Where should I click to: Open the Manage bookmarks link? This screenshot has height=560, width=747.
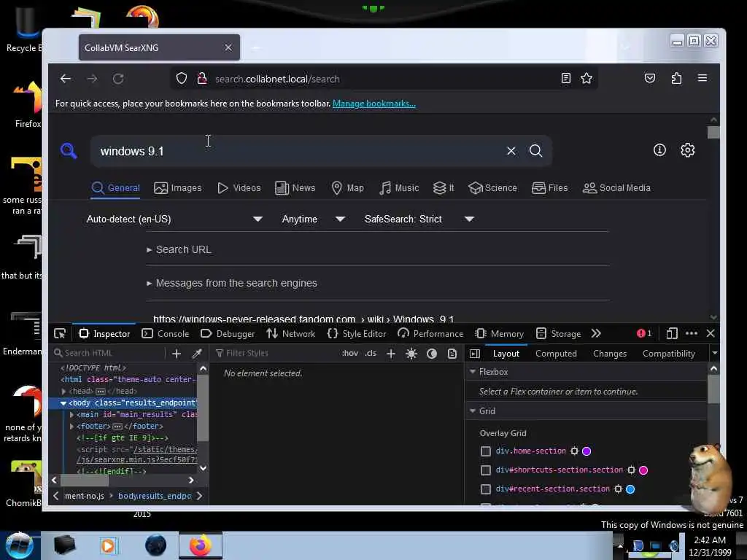coord(374,104)
